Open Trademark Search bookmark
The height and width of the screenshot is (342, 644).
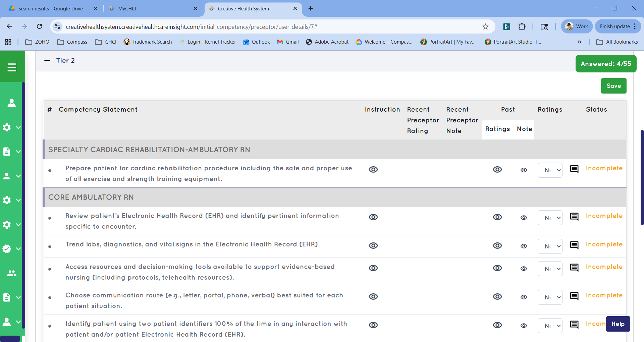148,42
